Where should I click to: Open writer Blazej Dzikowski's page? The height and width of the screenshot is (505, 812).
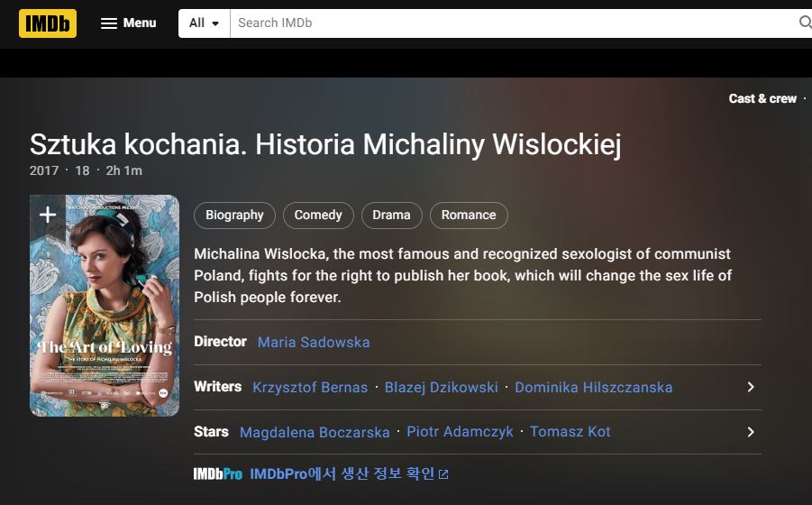[442, 388]
